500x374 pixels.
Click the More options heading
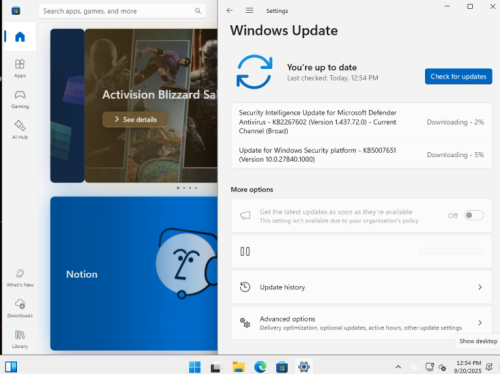click(x=252, y=190)
